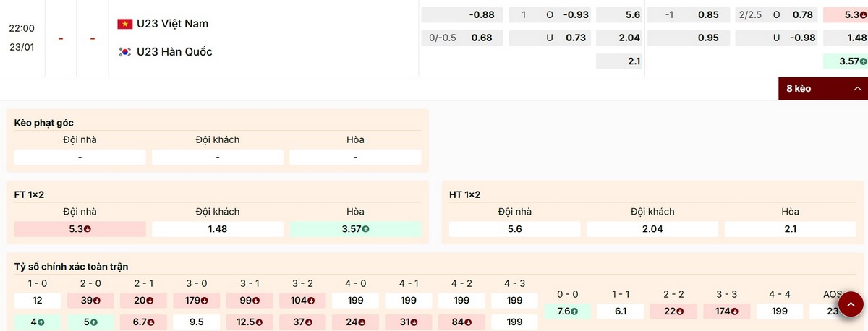Image resolution: width=868 pixels, height=331 pixels.
Task: Open the U23 Việt Nam team name
Action: 172,24
